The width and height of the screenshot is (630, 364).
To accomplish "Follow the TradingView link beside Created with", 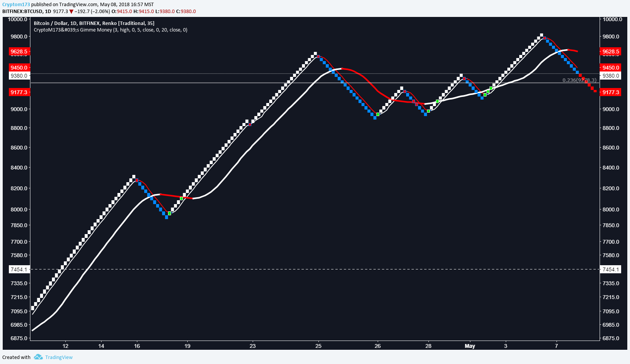I will tap(59, 357).
